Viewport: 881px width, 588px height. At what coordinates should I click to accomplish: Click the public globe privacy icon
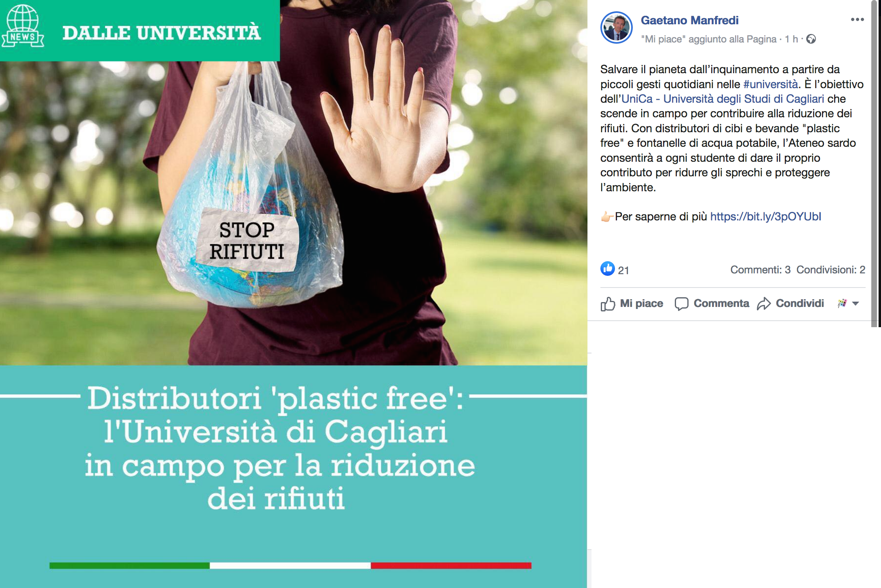point(811,39)
